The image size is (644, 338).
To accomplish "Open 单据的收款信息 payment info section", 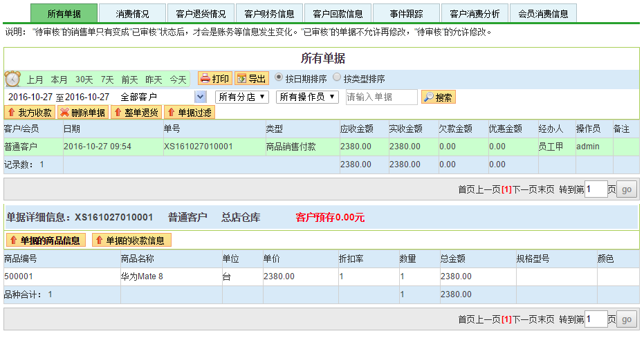I will pyautogui.click(x=131, y=241).
